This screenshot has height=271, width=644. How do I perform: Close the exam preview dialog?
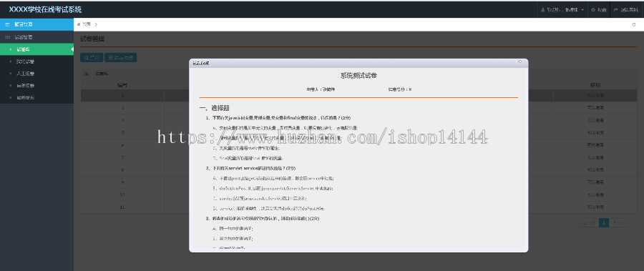[x=520, y=61]
